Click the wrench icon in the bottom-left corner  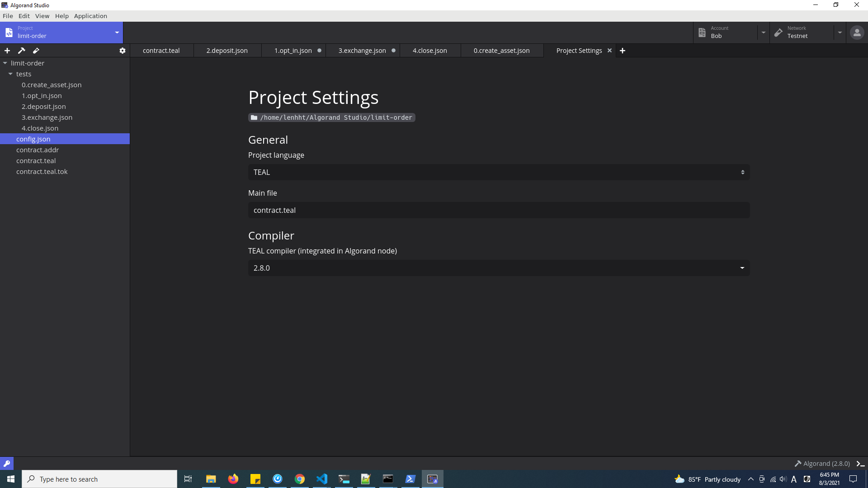point(7,463)
